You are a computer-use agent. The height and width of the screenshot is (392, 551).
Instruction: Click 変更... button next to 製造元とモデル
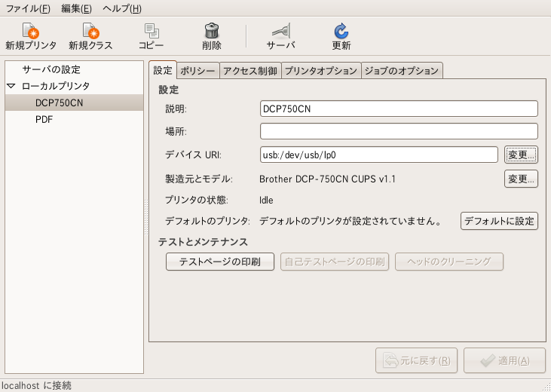click(x=521, y=179)
